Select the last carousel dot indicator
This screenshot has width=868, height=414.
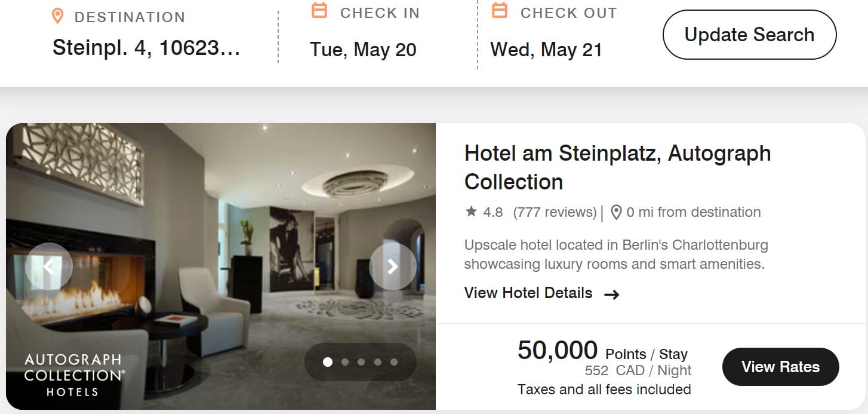tap(394, 361)
